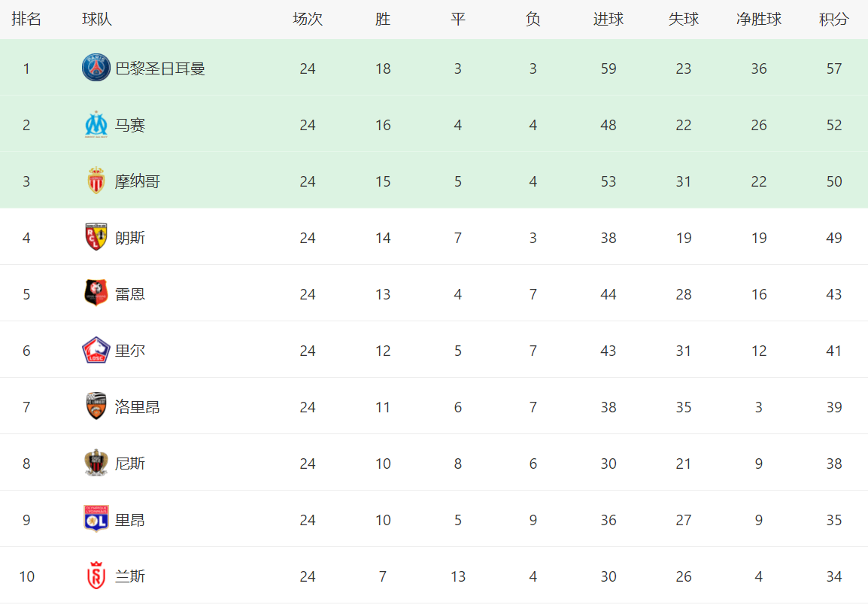Image resolution: width=868 pixels, height=611 pixels.
Task: Click the Reims club crest
Action: [x=96, y=576]
